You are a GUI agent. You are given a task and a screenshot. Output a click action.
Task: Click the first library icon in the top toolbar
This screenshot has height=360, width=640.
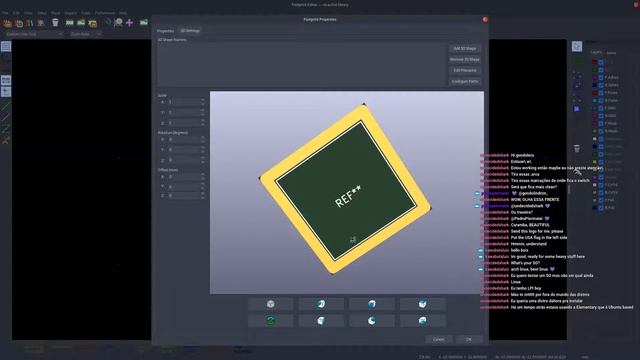coord(7,23)
